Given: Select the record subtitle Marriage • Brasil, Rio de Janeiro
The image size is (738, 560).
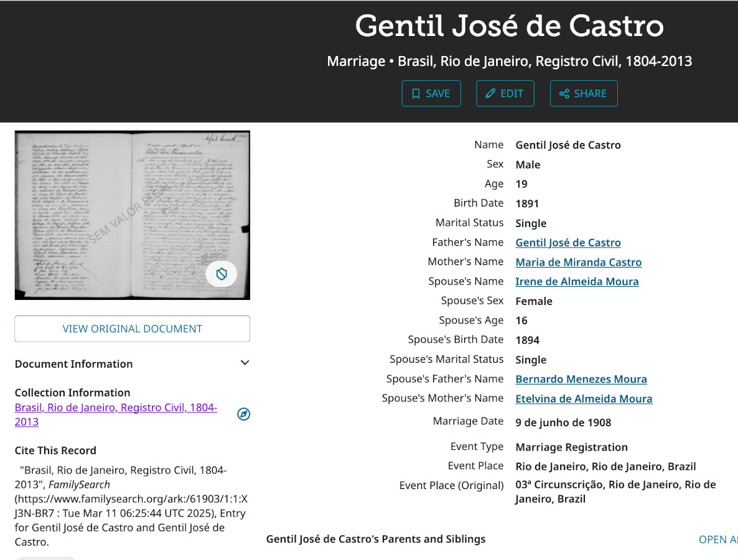Looking at the screenshot, I should click(509, 61).
